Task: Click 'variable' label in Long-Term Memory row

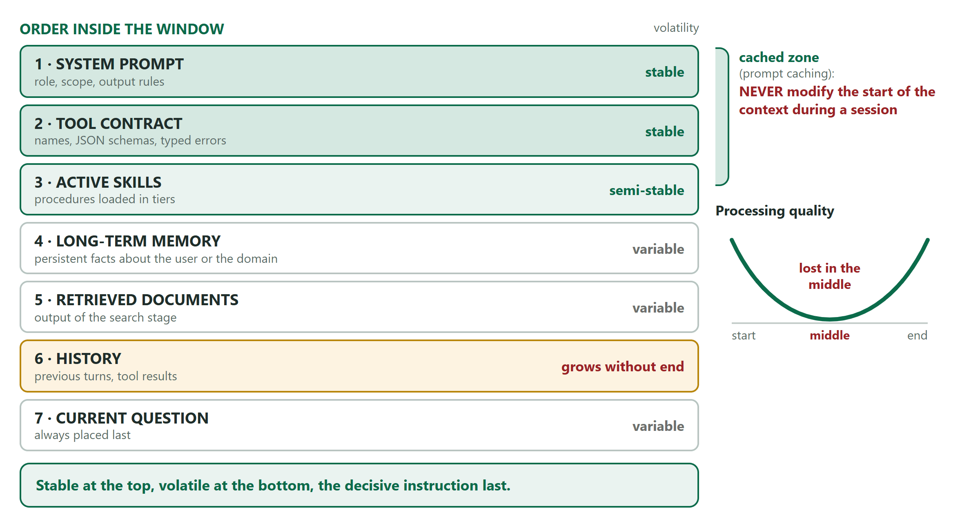Action: pos(658,249)
